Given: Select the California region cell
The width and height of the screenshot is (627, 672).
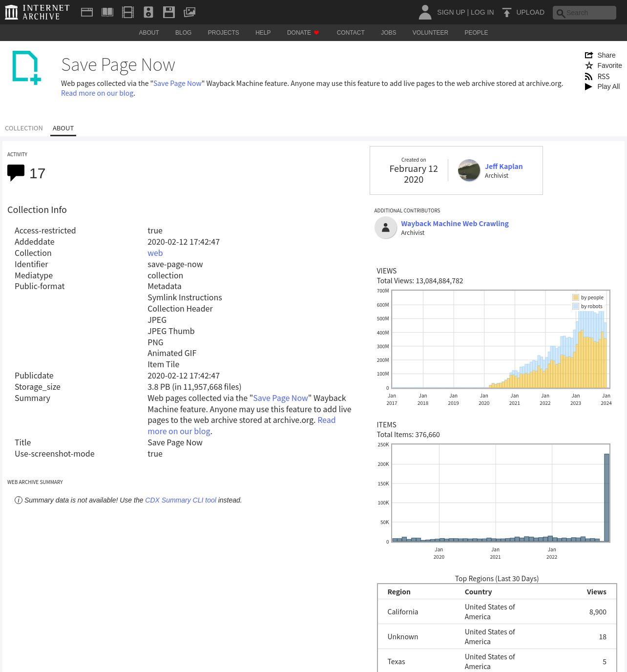Looking at the screenshot, I should click(x=403, y=612).
